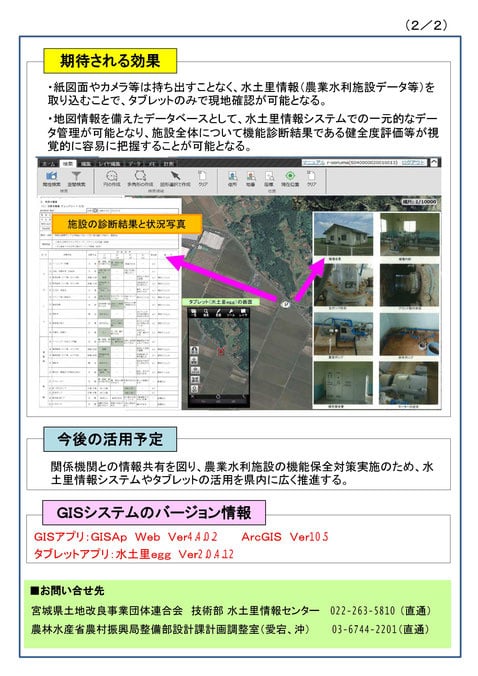
Task: Tap the red facility marker on tablet map
Action: [x=222, y=351]
